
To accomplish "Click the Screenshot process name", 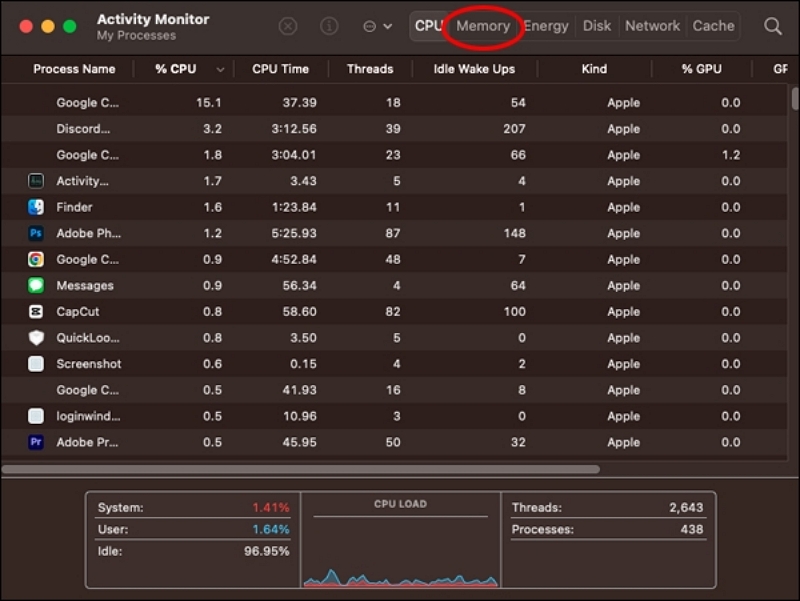I will coord(89,364).
